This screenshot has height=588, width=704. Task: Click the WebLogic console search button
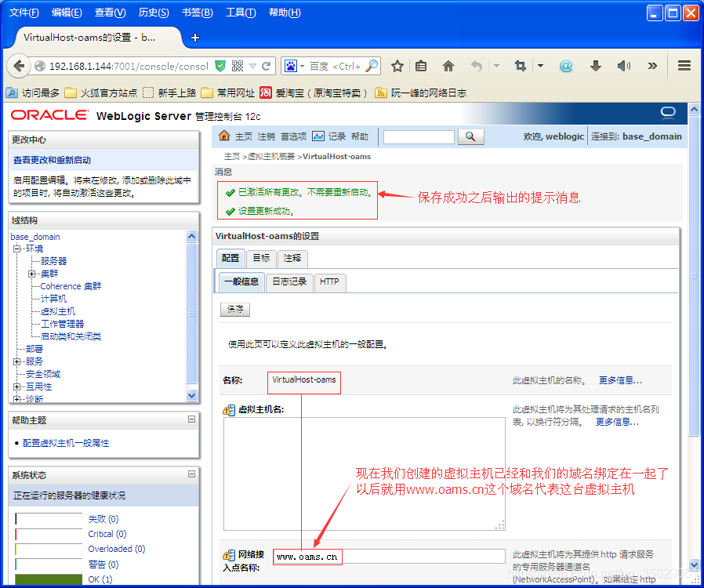pyautogui.click(x=470, y=136)
